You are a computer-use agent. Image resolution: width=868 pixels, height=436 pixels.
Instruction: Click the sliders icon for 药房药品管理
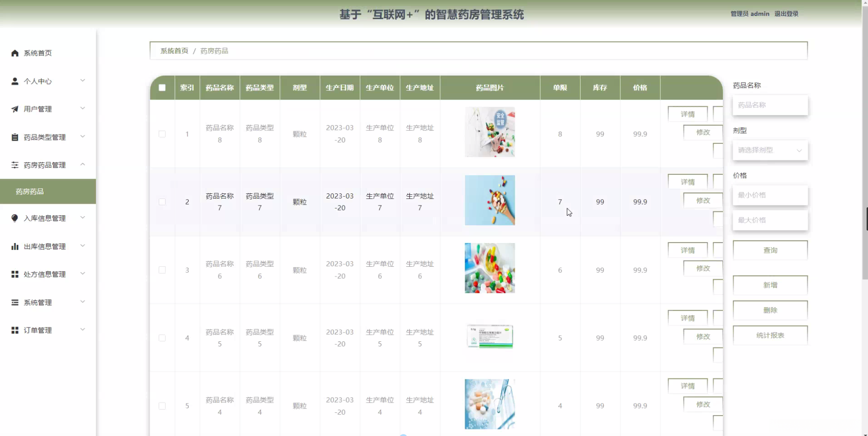(x=15, y=165)
